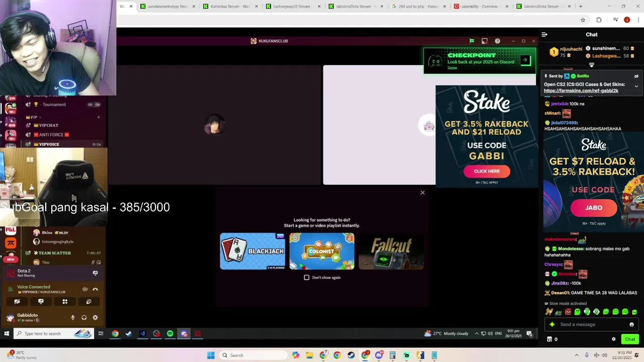The image size is (644, 362).
Task: Open Discord user settings gear
Action: point(95,318)
